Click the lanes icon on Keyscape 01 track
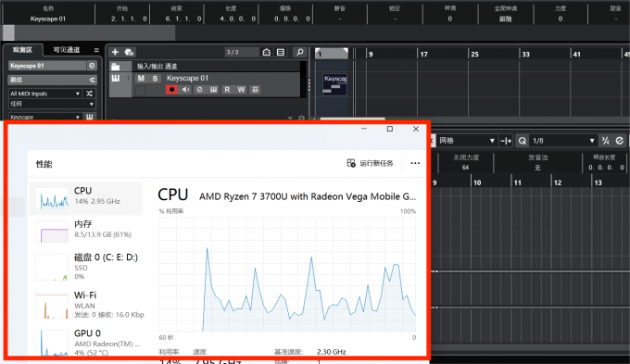The image size is (630, 364). pyautogui.click(x=255, y=90)
